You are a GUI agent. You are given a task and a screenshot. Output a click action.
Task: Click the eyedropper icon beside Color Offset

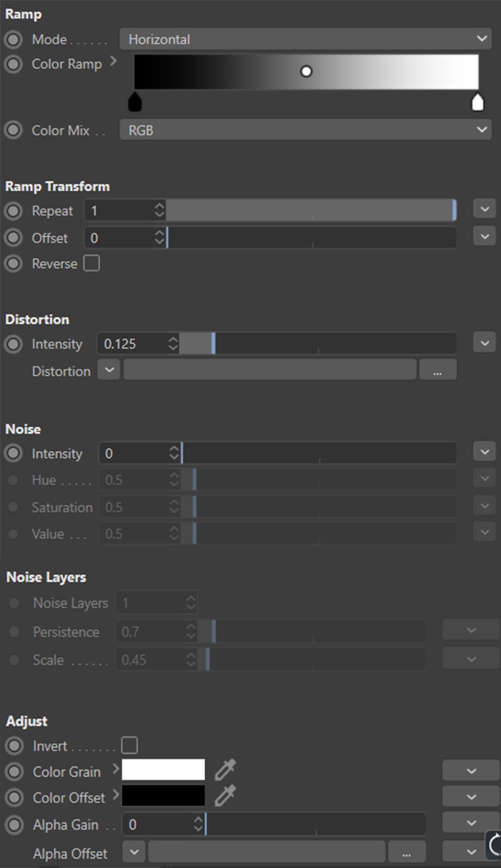(225, 796)
